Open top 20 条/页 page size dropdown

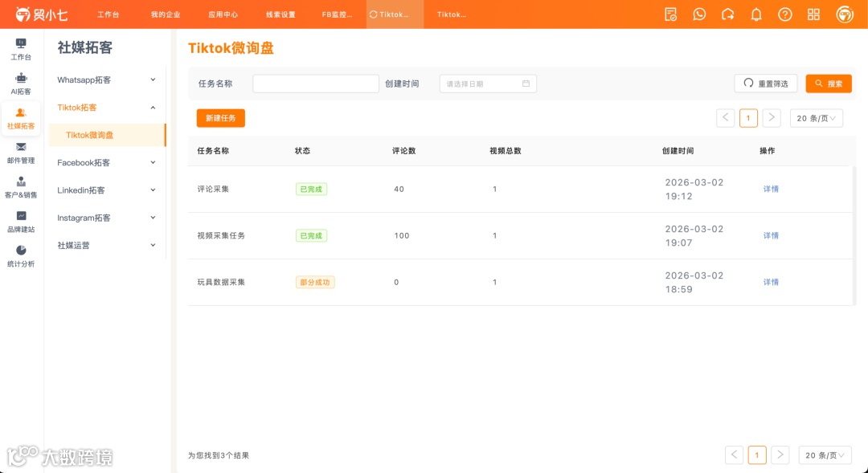pyautogui.click(x=816, y=118)
